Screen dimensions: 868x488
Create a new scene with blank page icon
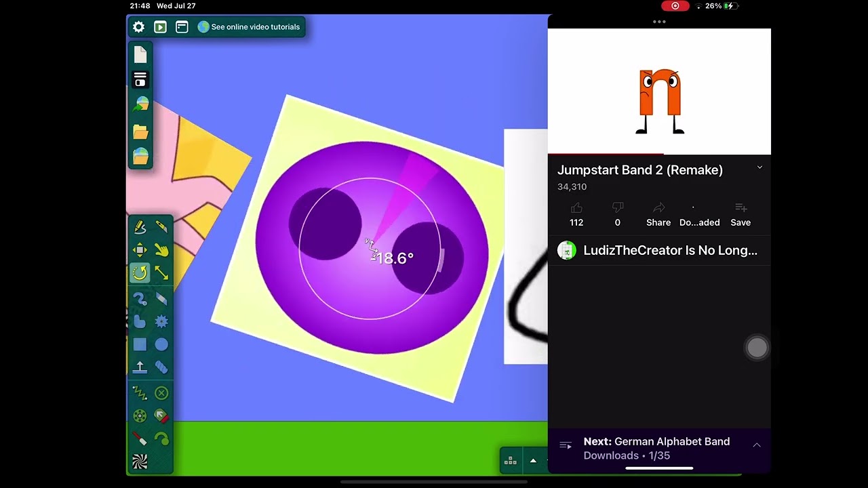(x=140, y=55)
